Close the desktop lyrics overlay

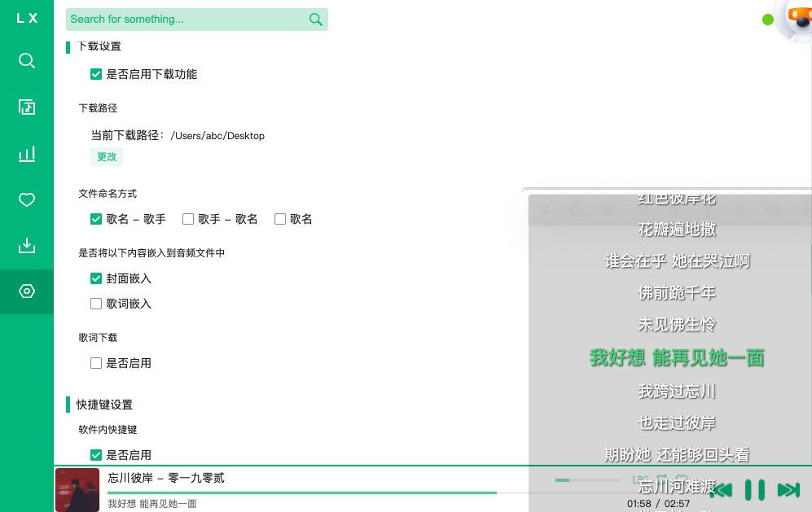[x=545, y=209]
